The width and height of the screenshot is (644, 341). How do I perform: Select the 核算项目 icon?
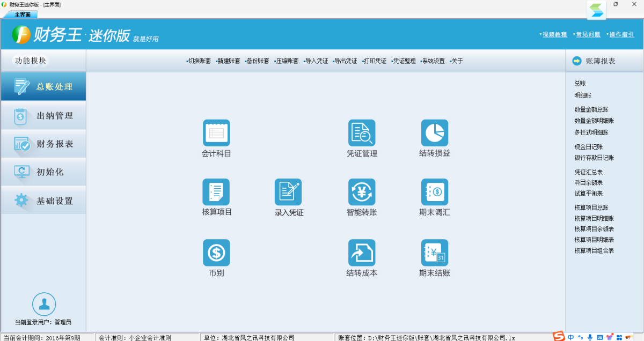(216, 192)
